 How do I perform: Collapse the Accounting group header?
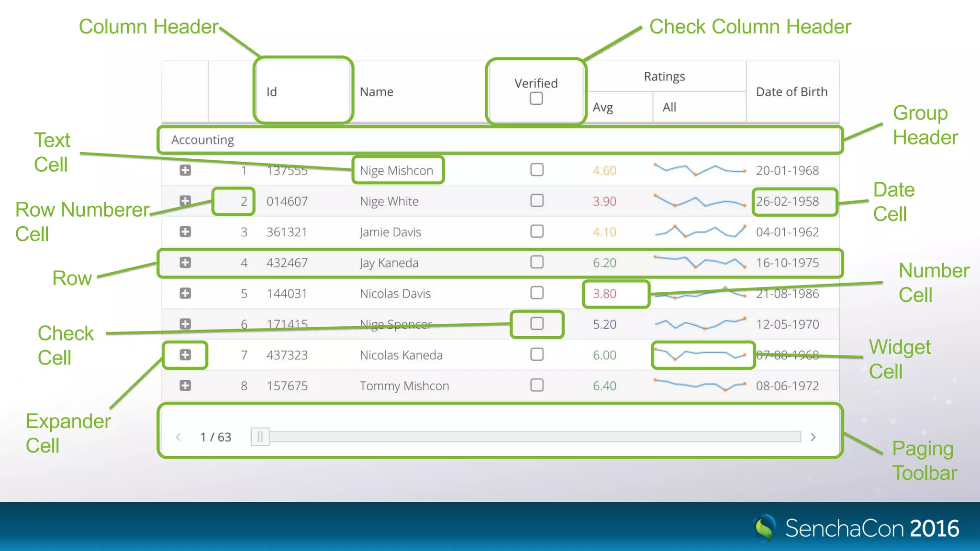(x=500, y=140)
